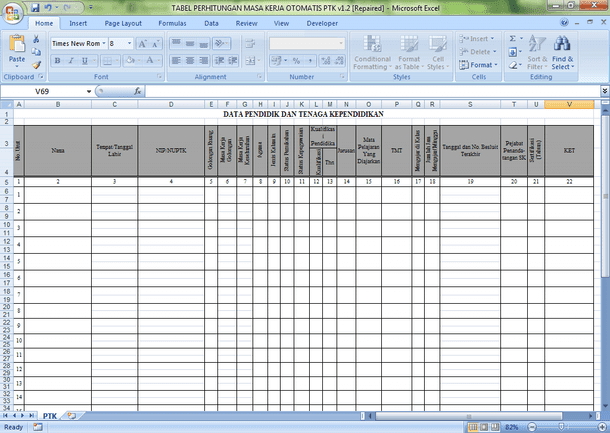The width and height of the screenshot is (610, 433).
Task: Open Format as Table gallery
Action: 409,53
